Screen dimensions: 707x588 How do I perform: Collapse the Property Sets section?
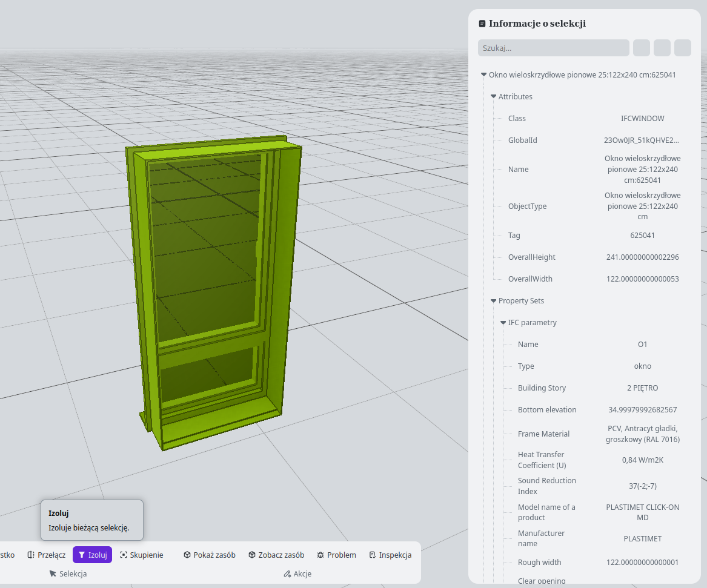[x=493, y=301]
